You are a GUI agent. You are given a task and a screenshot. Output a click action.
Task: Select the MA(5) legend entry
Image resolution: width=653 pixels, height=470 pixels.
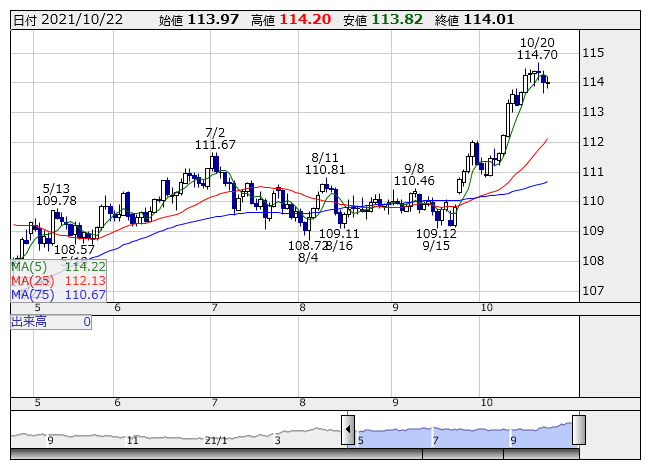[x=58, y=266]
